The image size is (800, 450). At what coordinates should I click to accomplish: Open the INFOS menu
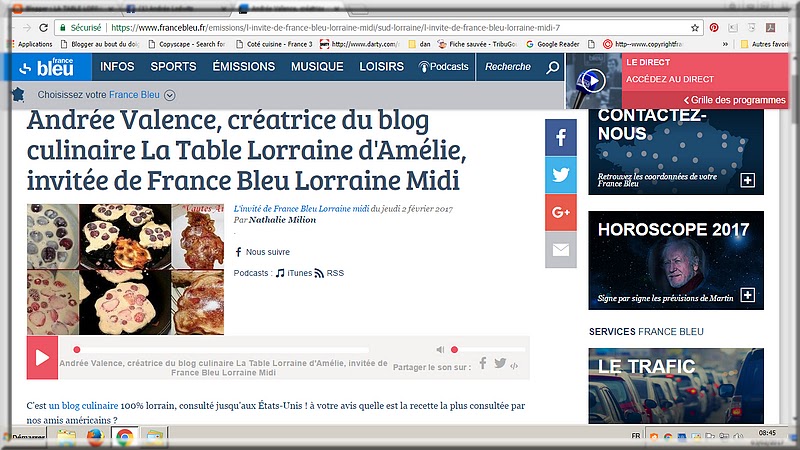(117, 67)
